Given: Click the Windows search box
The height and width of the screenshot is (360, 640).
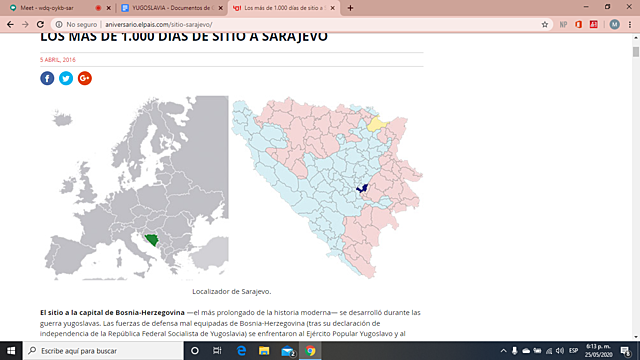Looking at the screenshot, I should [x=103, y=351].
